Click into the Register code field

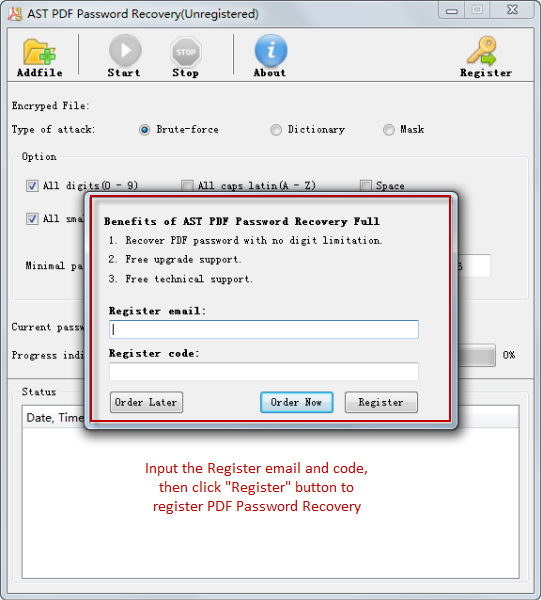coord(264,372)
